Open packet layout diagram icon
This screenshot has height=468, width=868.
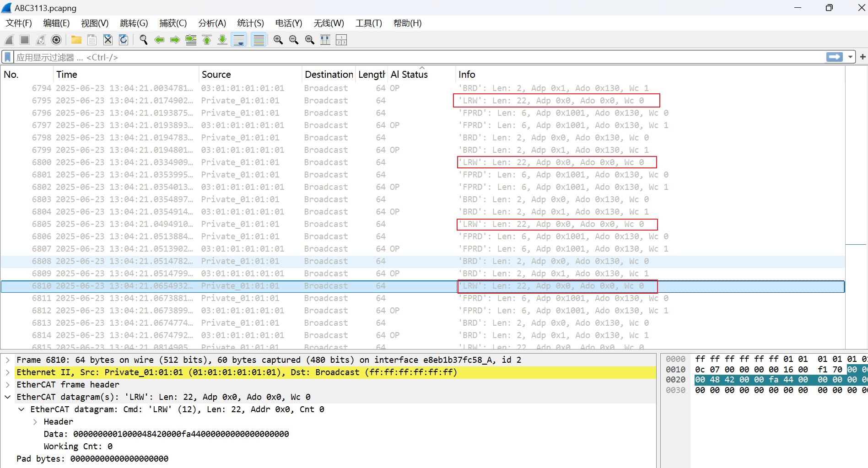point(341,40)
